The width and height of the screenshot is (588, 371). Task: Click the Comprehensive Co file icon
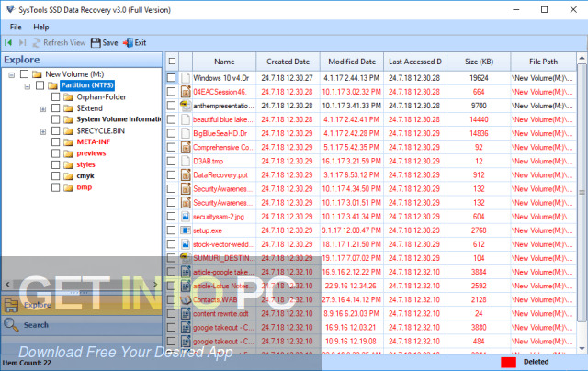pos(186,147)
